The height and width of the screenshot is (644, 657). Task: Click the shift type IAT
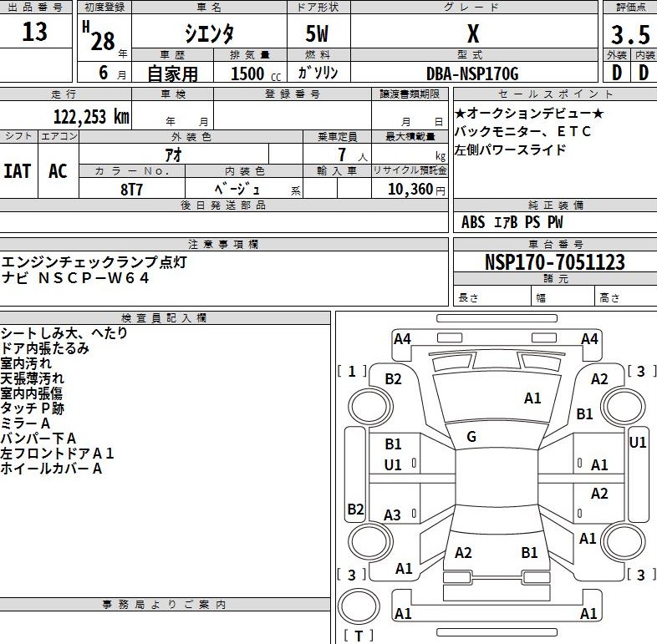tap(18, 171)
